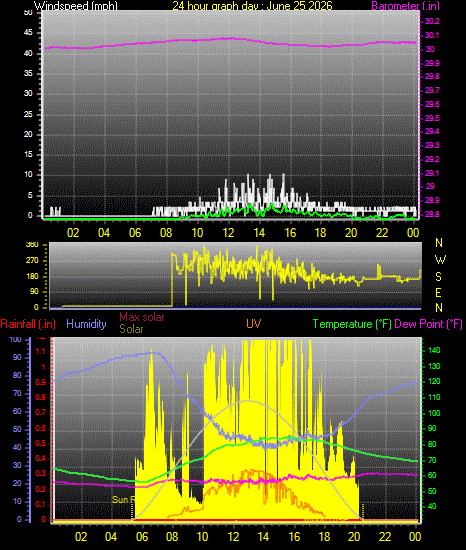Click 0.7 on the red rainfall axis
This screenshot has height=550, width=466.
(x=41, y=412)
